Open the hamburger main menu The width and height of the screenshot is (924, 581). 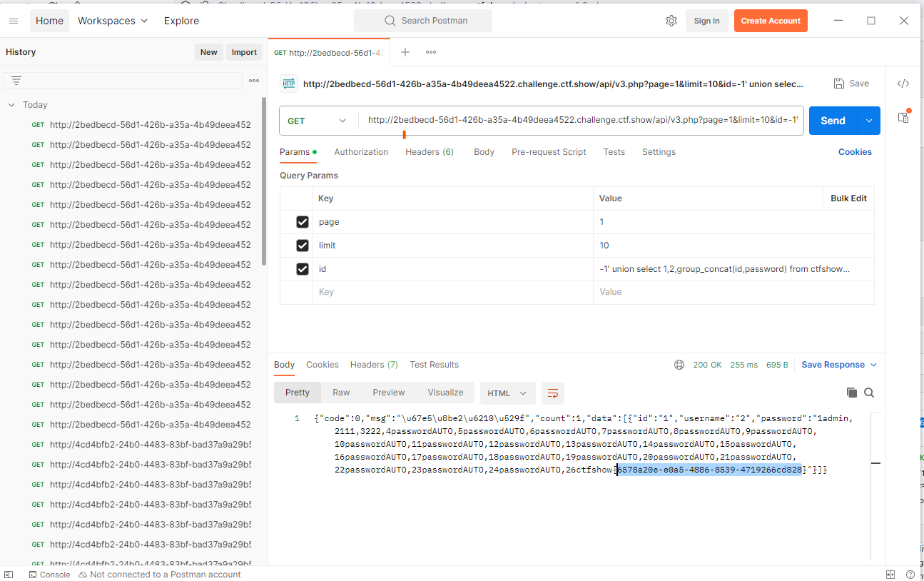tap(14, 21)
